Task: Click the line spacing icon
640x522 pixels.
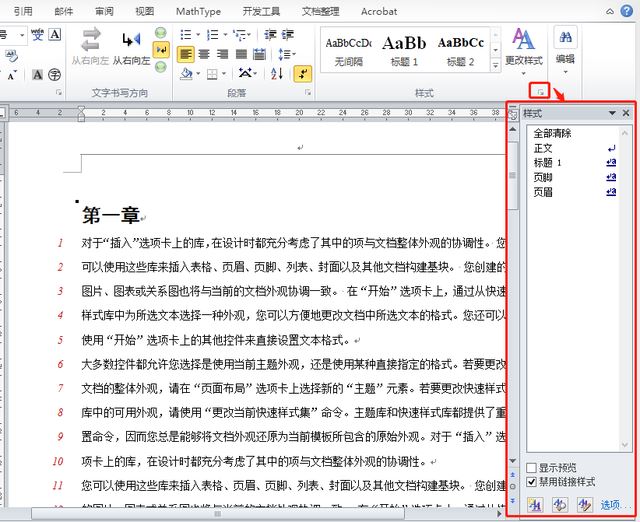Action: coord(284,54)
